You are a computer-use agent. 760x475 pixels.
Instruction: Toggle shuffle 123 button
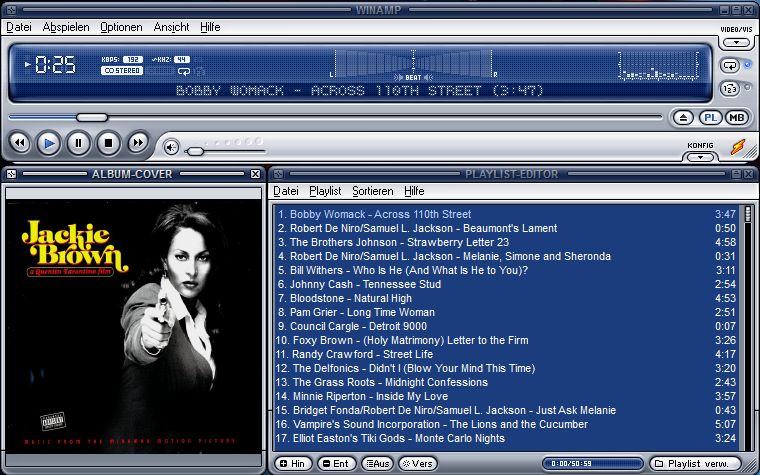[730, 89]
